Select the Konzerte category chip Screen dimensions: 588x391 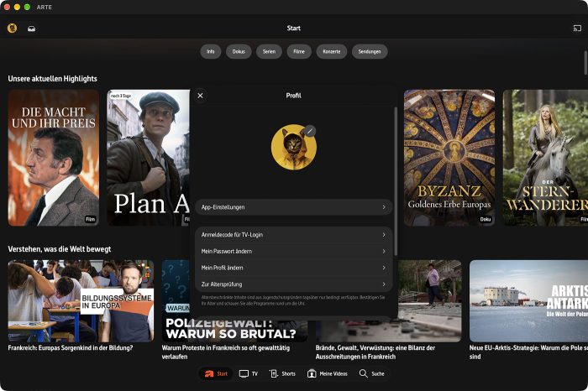332,52
